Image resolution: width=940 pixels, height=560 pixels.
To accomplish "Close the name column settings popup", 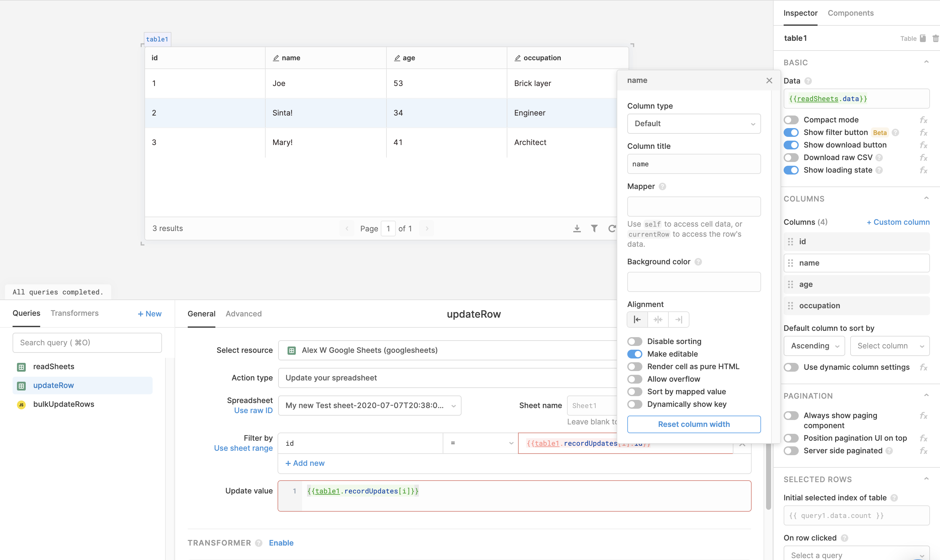I will pos(769,80).
